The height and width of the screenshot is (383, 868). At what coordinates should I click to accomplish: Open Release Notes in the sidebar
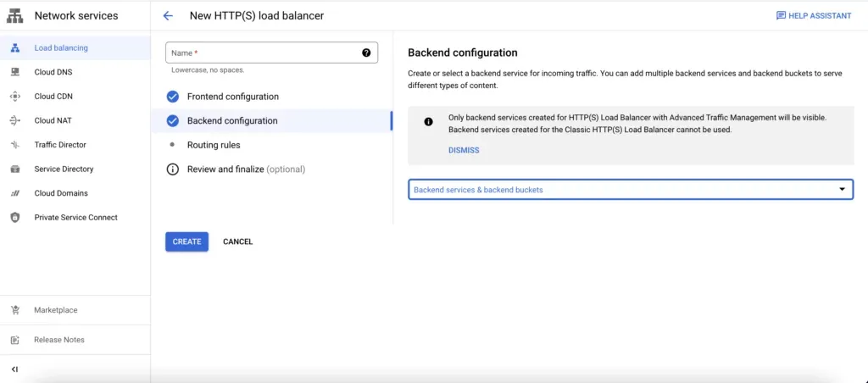(75, 340)
